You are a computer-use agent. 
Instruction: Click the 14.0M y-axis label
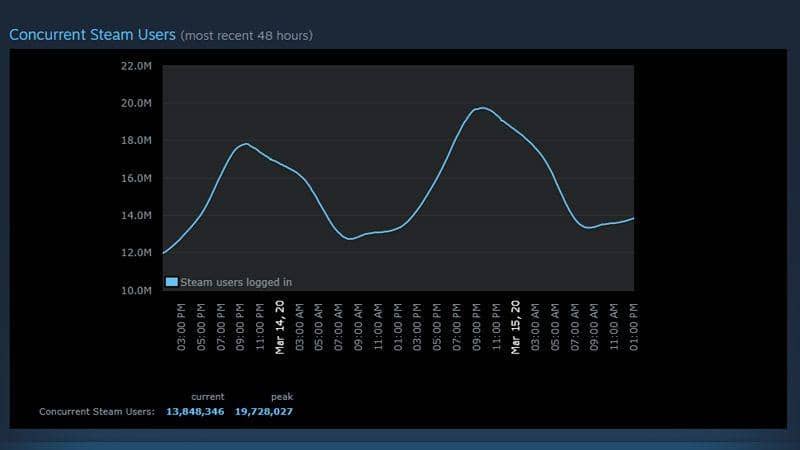136,215
